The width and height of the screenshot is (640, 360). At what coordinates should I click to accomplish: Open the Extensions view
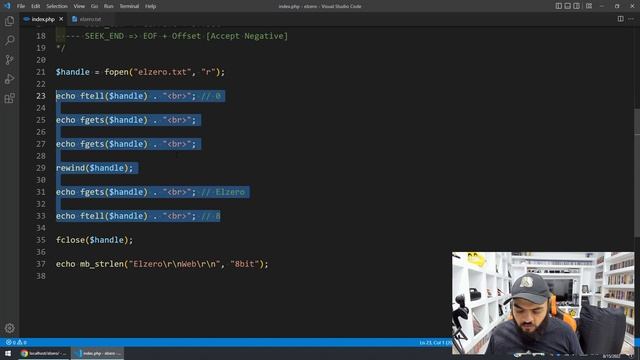coord(9,98)
